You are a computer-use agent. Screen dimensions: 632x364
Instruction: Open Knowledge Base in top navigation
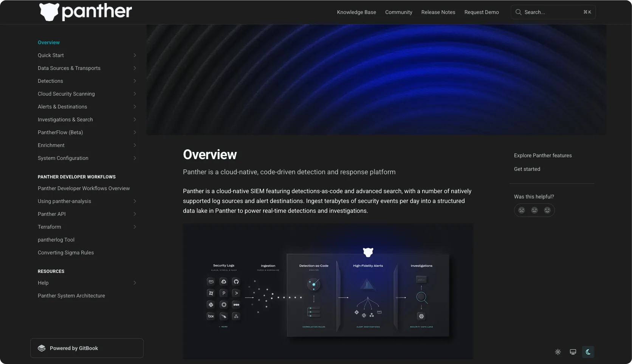pos(356,12)
